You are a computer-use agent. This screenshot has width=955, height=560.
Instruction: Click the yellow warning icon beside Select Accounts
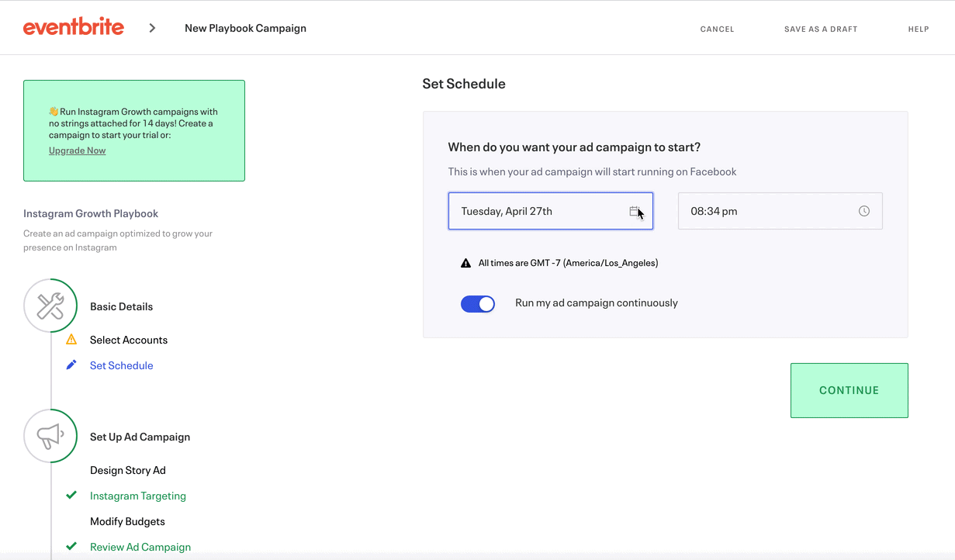coord(71,340)
